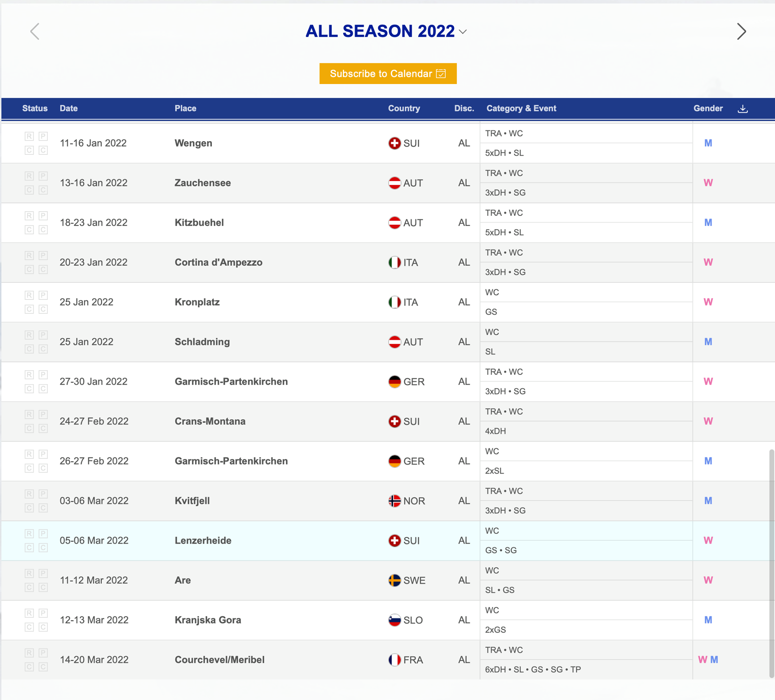Click the P status icon for Kitzbuehel
This screenshot has width=775, height=700.
(x=43, y=216)
